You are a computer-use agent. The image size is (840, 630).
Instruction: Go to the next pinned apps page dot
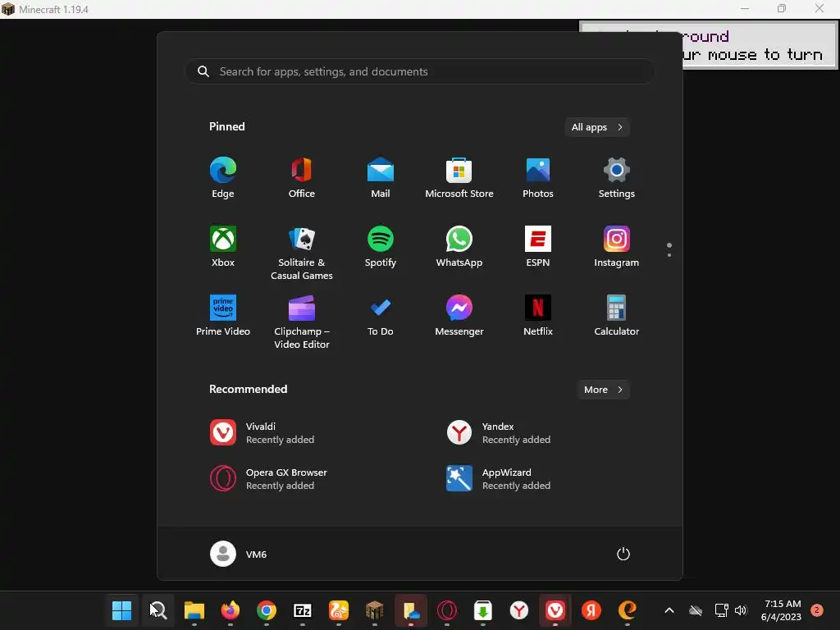pyautogui.click(x=669, y=255)
